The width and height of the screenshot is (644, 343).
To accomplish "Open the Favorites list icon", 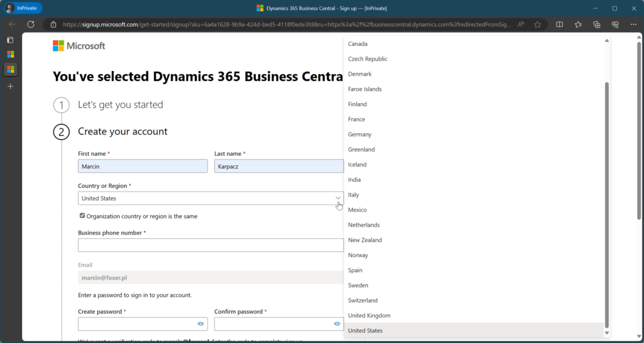I will tap(578, 24).
